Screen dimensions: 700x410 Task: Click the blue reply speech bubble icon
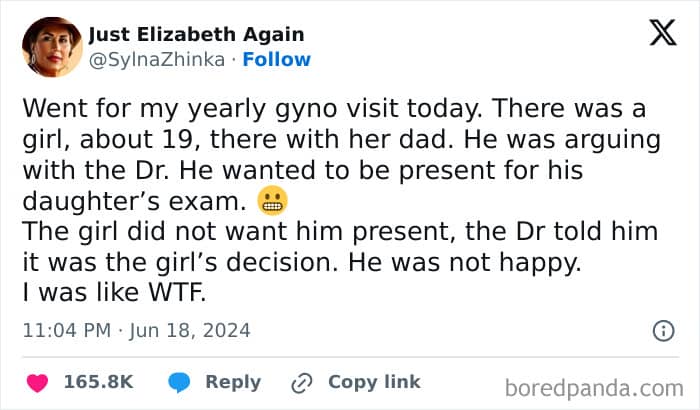coord(180,382)
